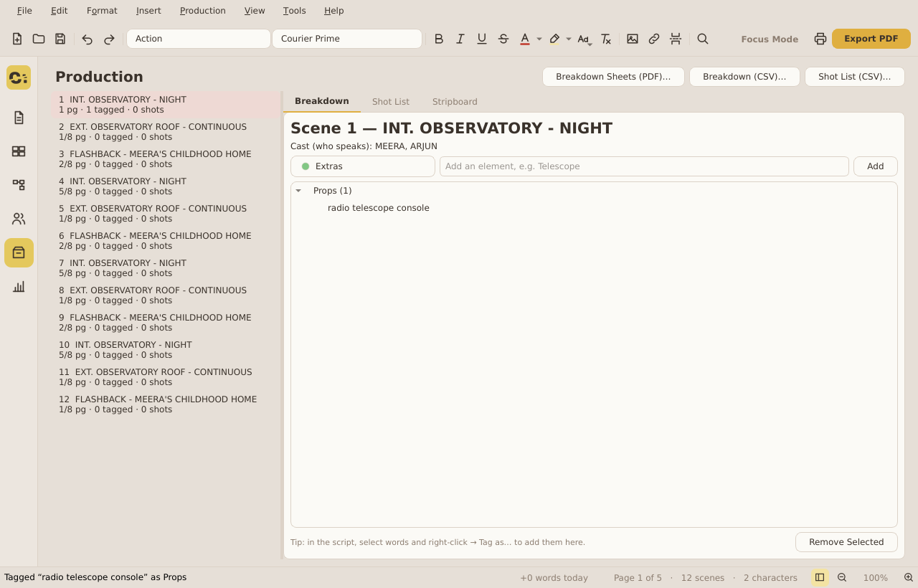This screenshot has width=918, height=588.
Task: Toggle bold formatting
Action: 439,39
